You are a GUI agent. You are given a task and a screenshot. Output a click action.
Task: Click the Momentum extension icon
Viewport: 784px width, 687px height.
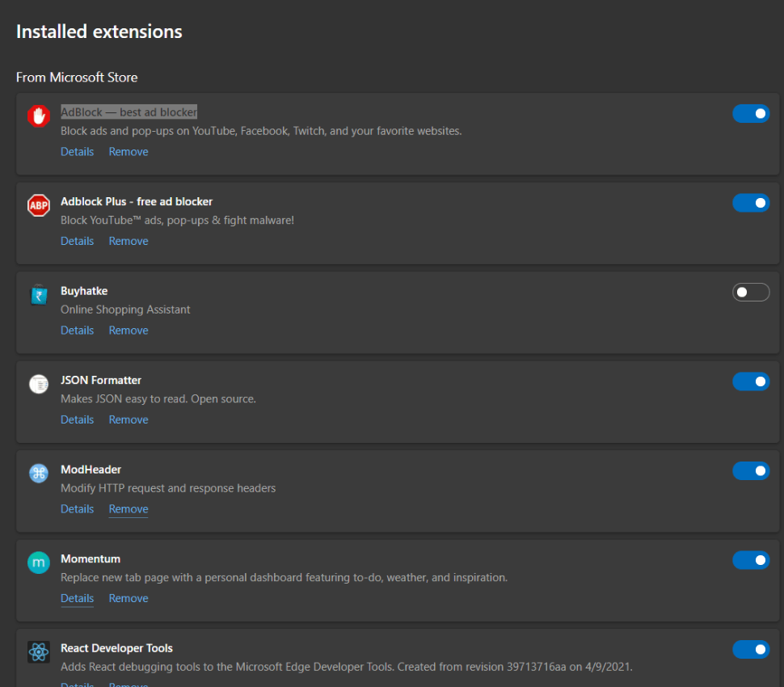click(38, 563)
